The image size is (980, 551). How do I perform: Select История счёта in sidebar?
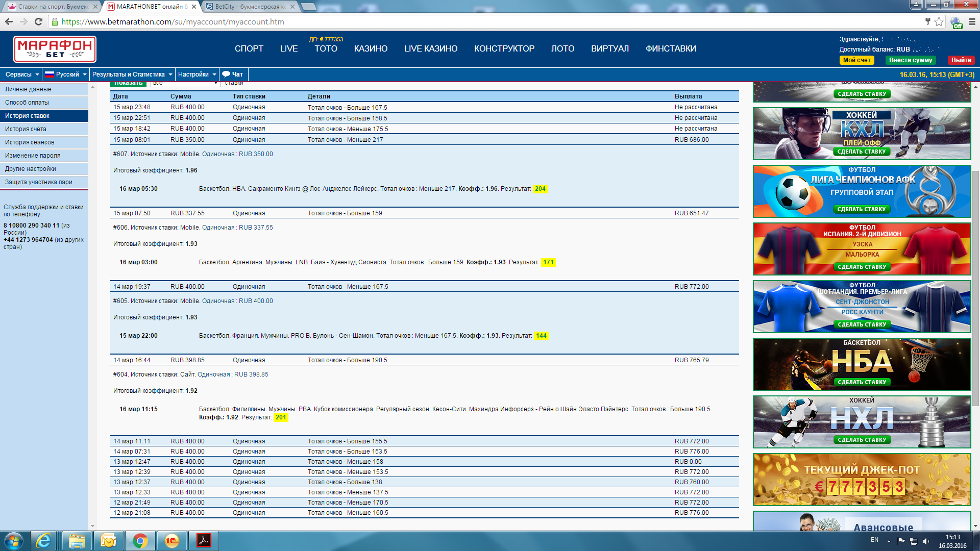click(26, 129)
